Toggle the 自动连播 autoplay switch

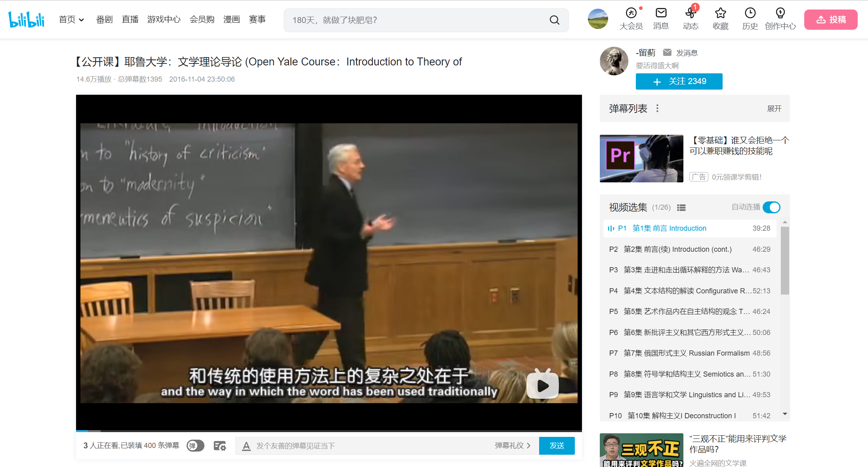tap(771, 207)
